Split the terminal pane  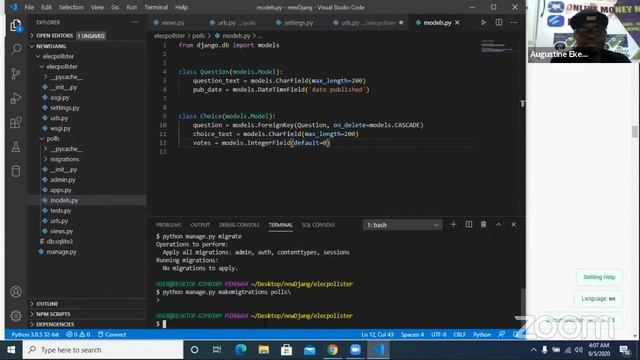(469, 224)
